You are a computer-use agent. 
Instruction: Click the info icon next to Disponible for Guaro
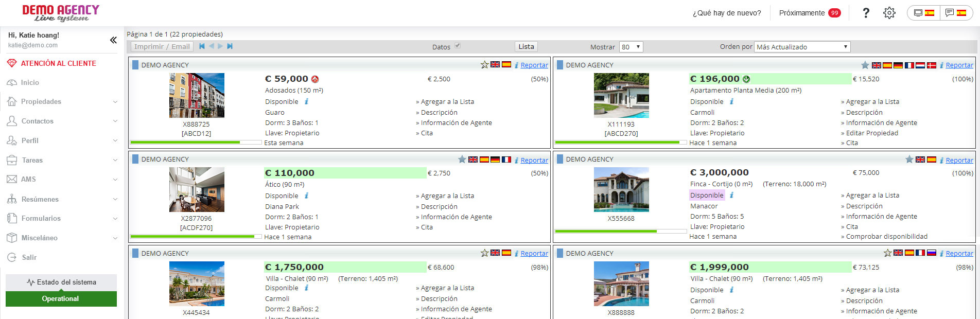(307, 101)
